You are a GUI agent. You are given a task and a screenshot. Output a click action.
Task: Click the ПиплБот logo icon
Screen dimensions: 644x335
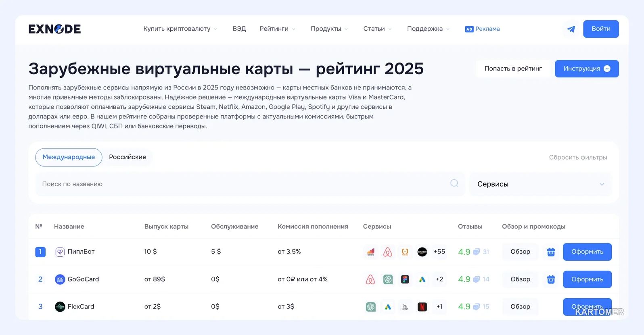pos(60,252)
